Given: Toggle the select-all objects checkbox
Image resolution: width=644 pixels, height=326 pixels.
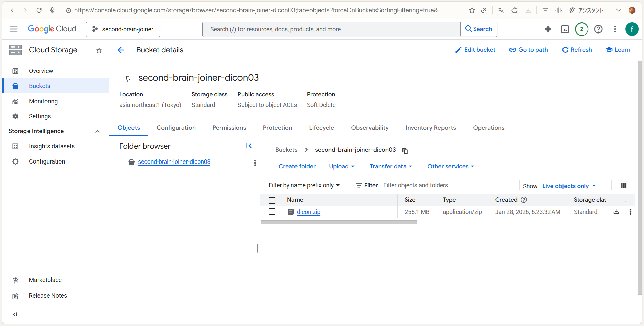Looking at the screenshot, I should 272,200.
